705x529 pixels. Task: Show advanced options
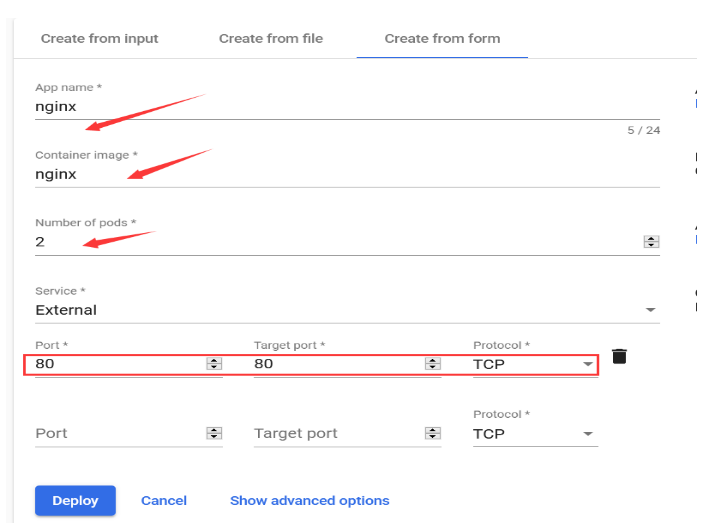(309, 500)
